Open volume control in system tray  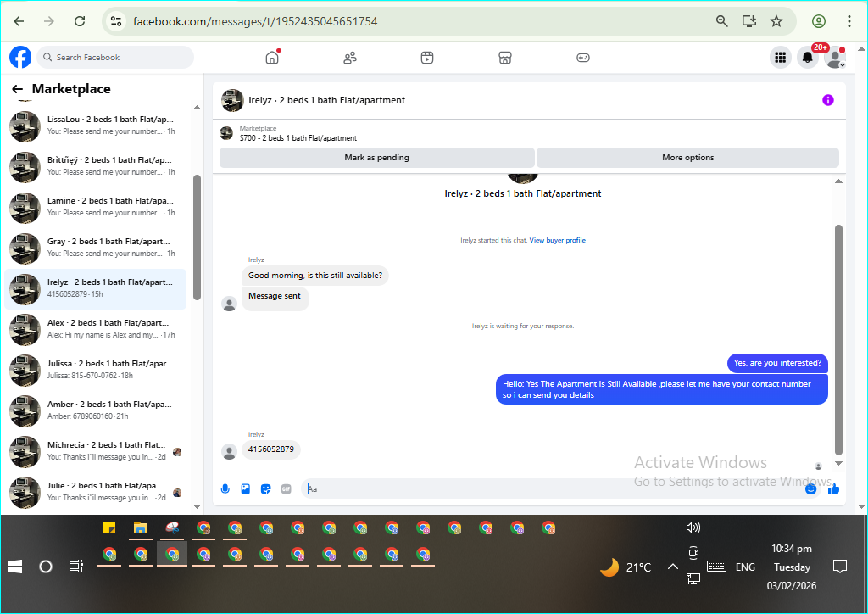point(693,527)
